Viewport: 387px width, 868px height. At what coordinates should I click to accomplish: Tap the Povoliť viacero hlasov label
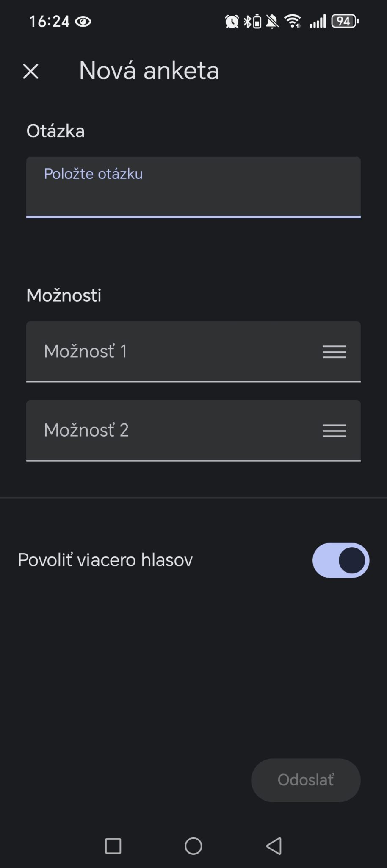[105, 560]
